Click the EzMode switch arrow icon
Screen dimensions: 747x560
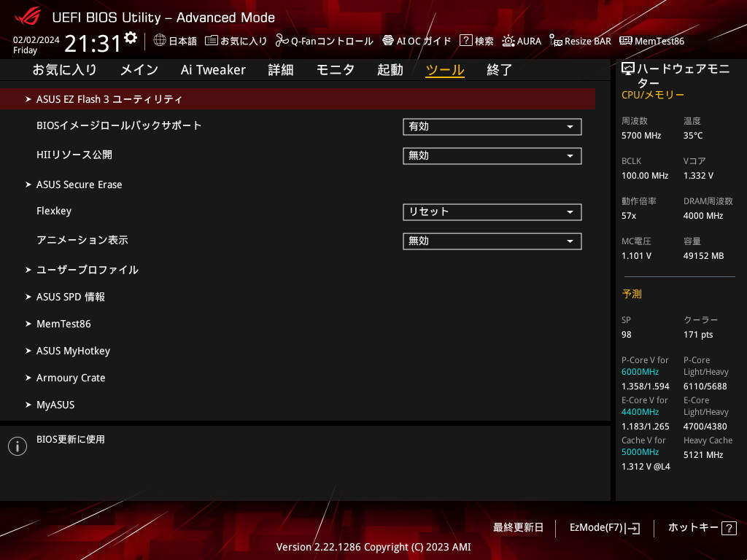tap(633, 528)
